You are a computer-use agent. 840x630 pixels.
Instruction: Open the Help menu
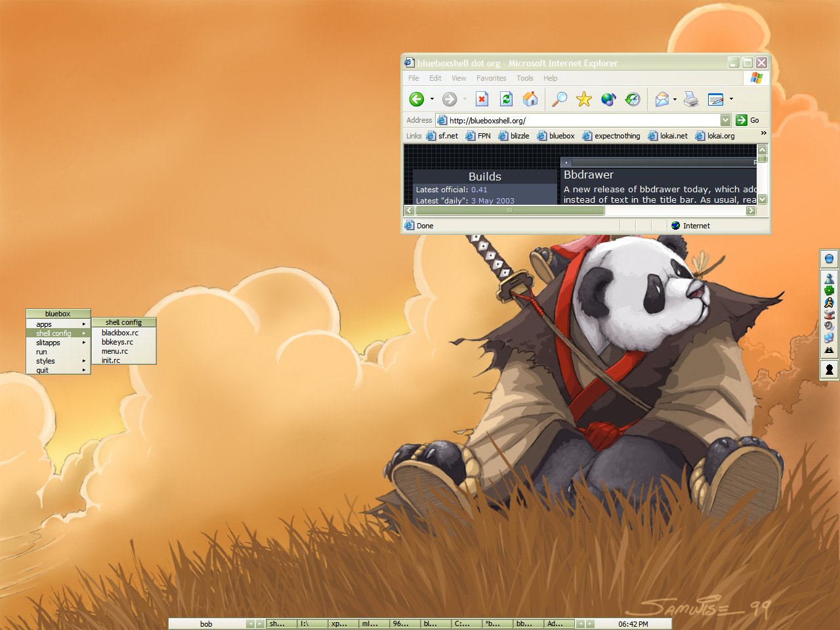pyautogui.click(x=551, y=78)
